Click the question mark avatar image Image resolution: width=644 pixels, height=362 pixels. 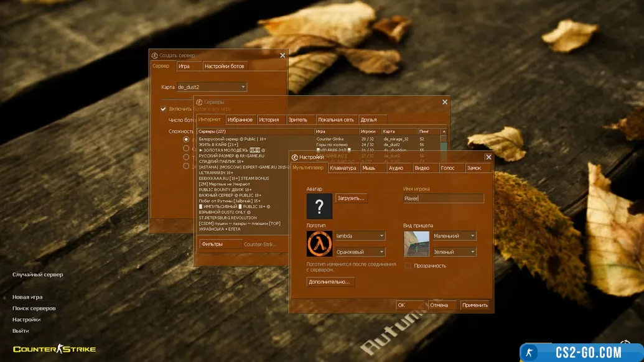[x=319, y=206]
